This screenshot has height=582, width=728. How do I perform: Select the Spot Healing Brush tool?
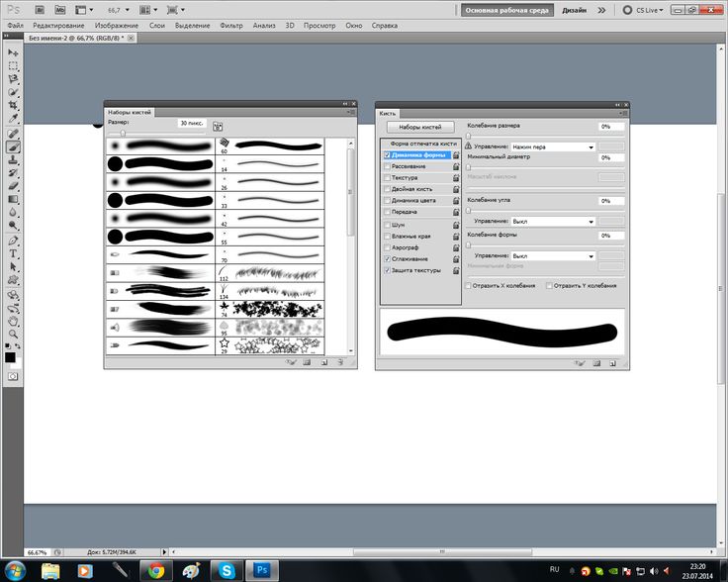tap(13, 134)
